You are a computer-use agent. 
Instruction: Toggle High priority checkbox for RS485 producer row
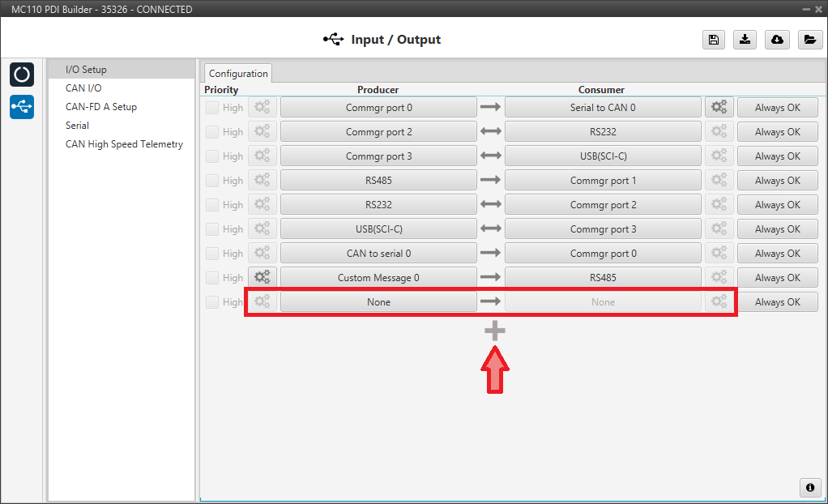211,181
